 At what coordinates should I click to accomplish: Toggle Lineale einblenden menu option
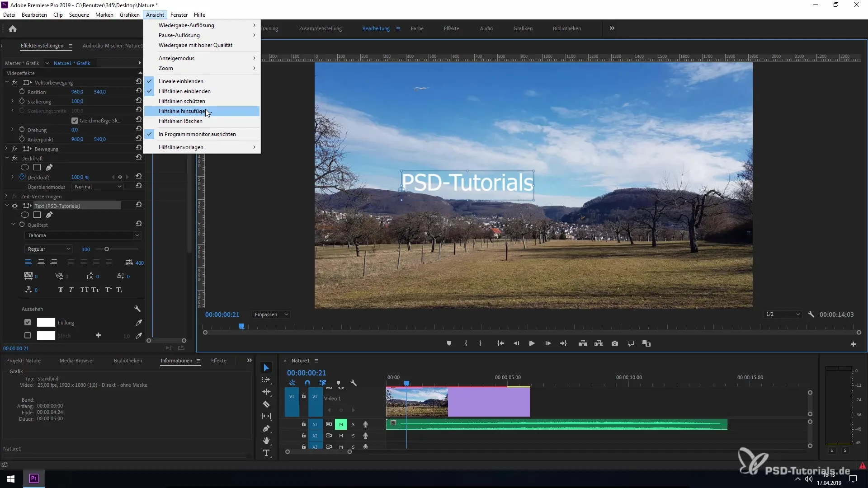point(202,81)
